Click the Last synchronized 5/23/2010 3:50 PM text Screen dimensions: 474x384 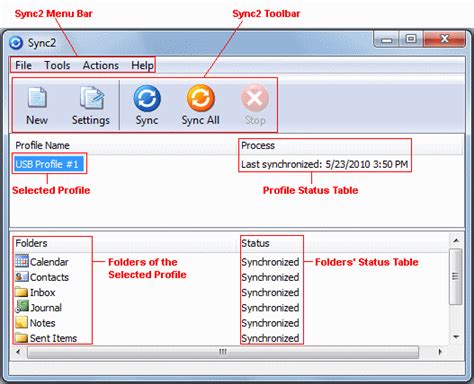click(x=325, y=164)
